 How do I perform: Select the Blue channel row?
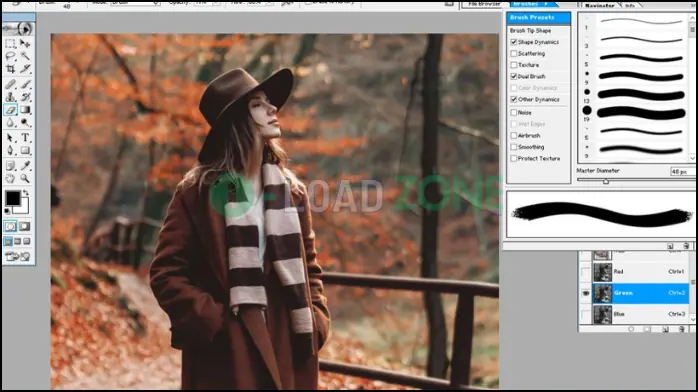[x=641, y=314]
